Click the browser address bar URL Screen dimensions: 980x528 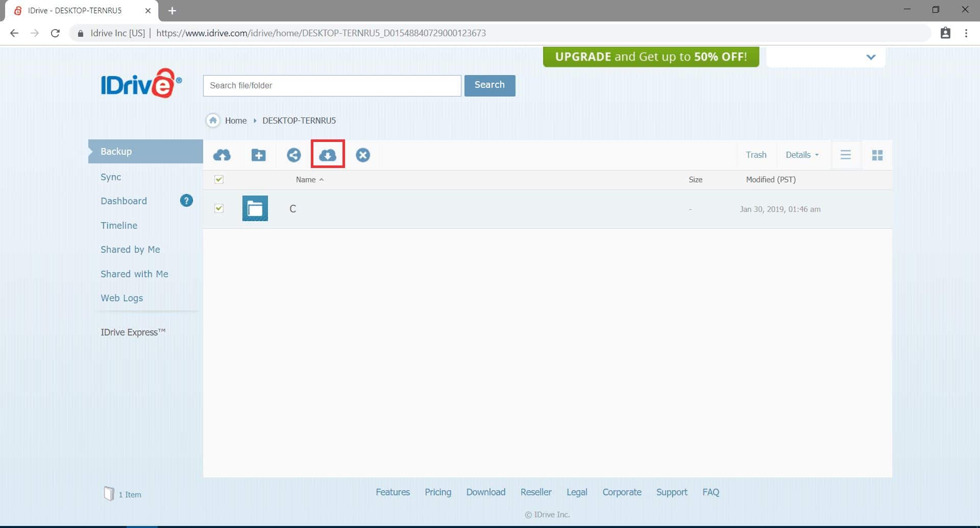click(321, 33)
